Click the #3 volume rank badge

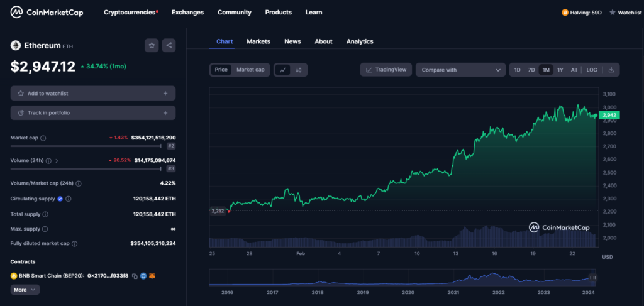(x=171, y=168)
